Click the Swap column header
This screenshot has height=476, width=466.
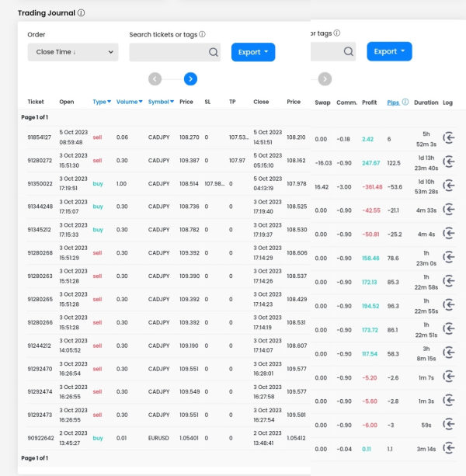322,102
